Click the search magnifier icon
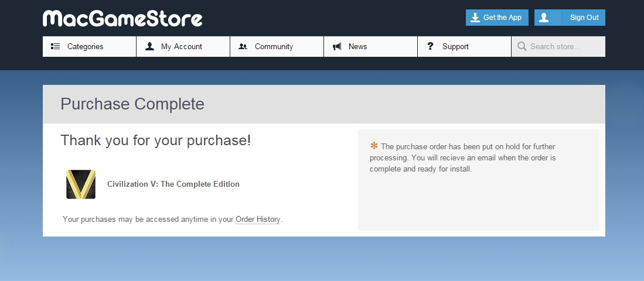Viewport: 644px width, 281px height. pos(522,46)
